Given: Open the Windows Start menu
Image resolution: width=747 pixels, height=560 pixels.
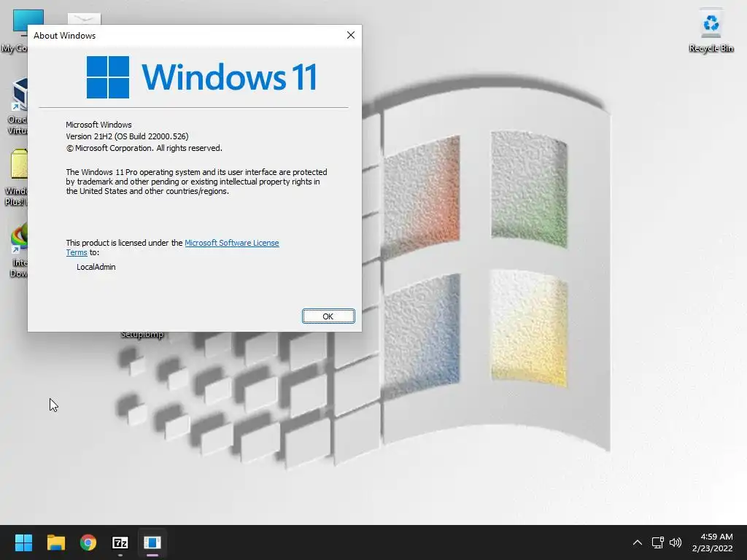Looking at the screenshot, I should (23, 542).
